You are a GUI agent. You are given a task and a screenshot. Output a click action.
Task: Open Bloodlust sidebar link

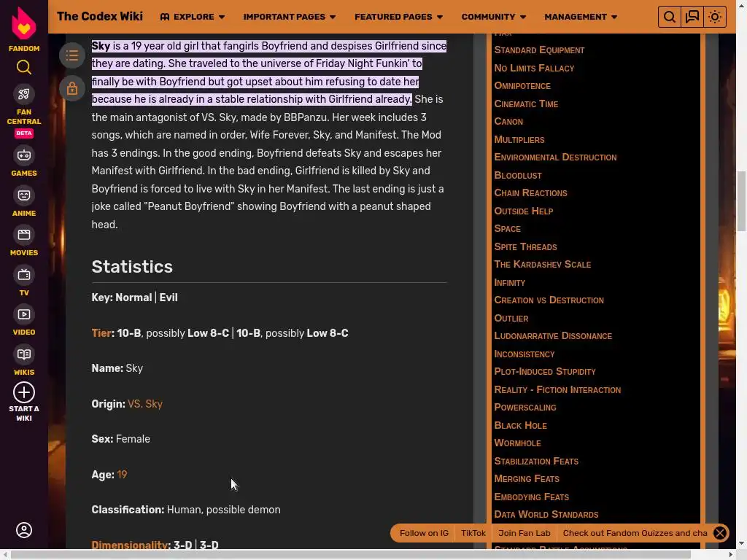coord(518,175)
